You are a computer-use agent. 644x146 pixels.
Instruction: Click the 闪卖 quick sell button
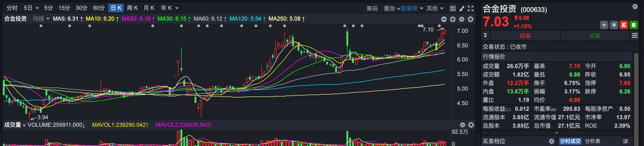point(595,36)
